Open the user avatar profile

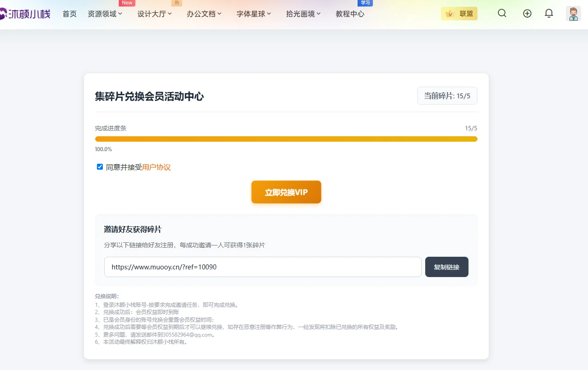pos(573,14)
